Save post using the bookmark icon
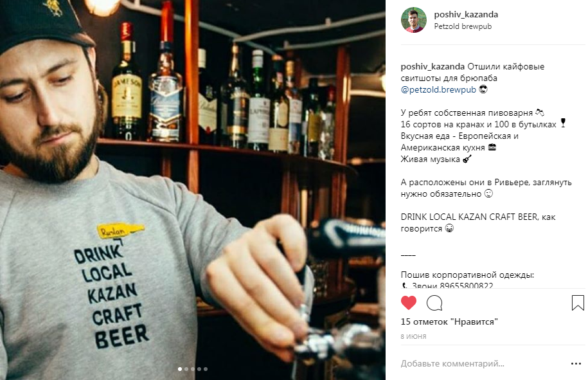588x380 pixels. point(578,303)
